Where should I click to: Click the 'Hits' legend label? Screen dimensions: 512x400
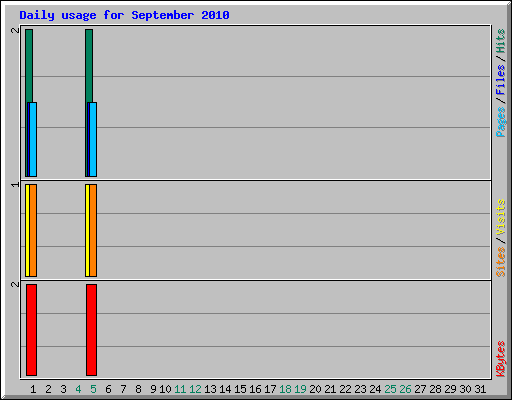pyautogui.click(x=501, y=41)
